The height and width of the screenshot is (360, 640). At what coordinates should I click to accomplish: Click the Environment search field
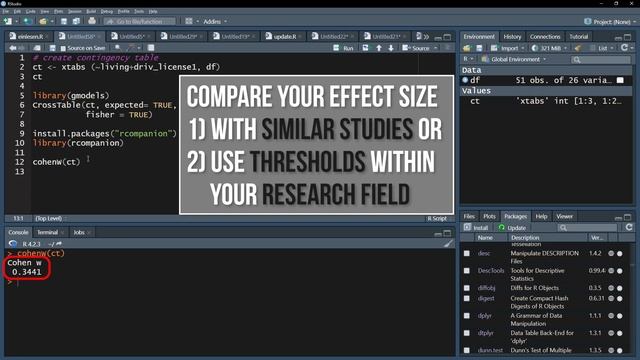point(600,60)
